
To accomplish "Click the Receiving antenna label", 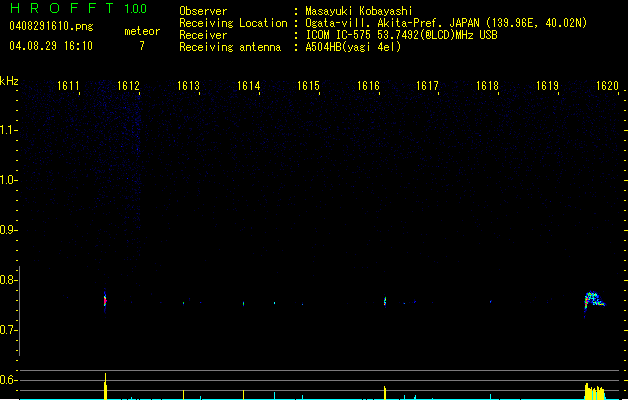I will 230,47.
